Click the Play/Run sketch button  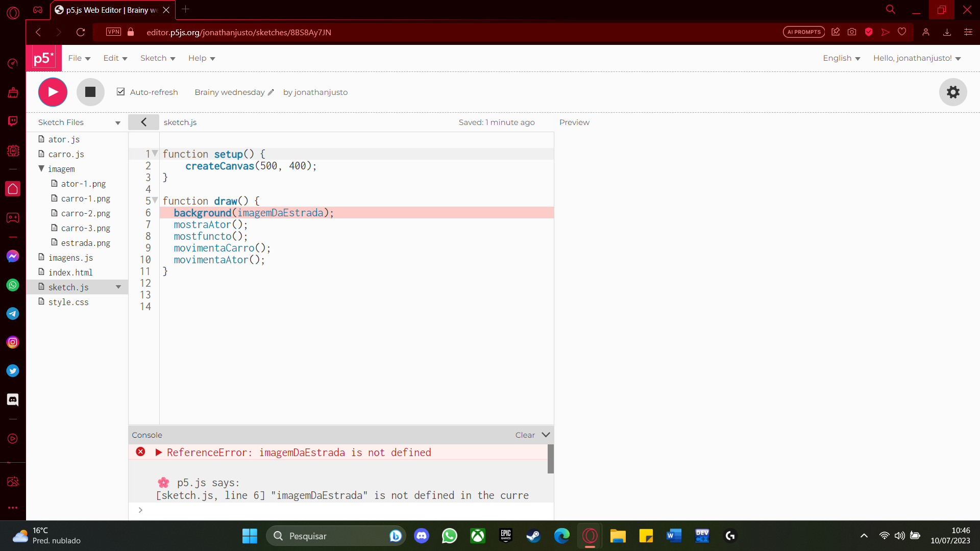[53, 92]
